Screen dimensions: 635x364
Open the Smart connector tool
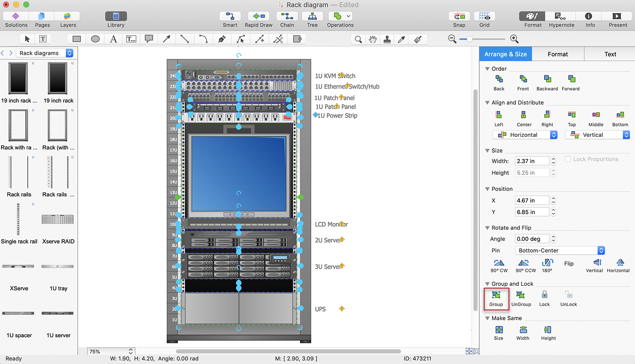[x=230, y=16]
